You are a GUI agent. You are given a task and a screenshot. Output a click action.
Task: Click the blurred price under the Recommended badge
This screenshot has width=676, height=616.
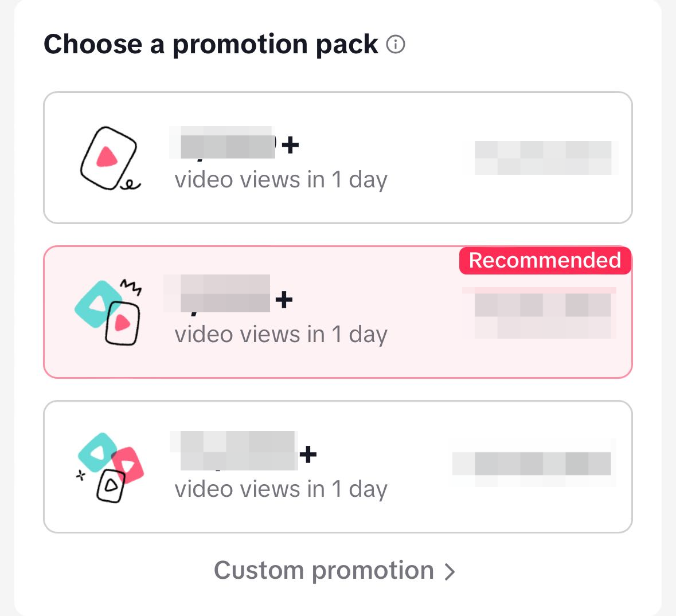pos(543,312)
